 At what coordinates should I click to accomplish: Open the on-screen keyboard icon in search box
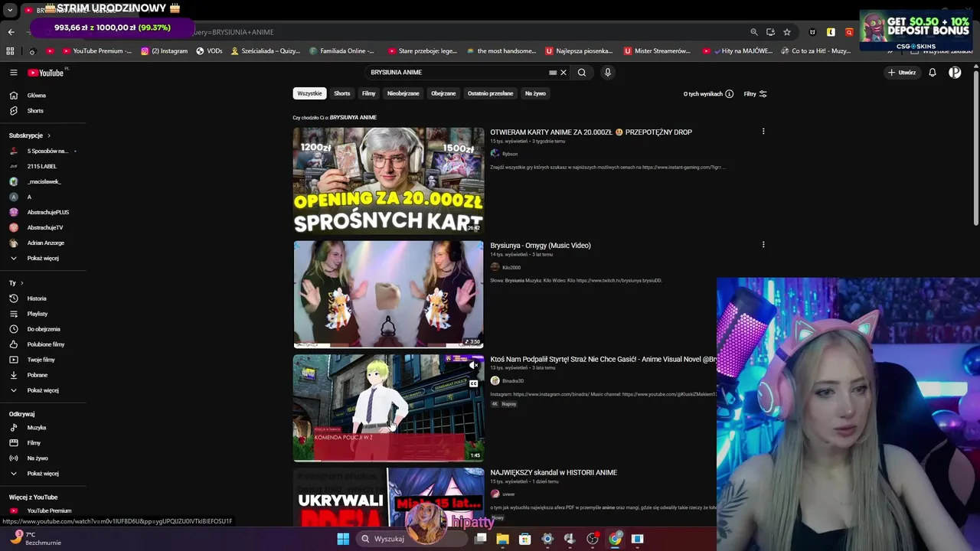(x=553, y=73)
